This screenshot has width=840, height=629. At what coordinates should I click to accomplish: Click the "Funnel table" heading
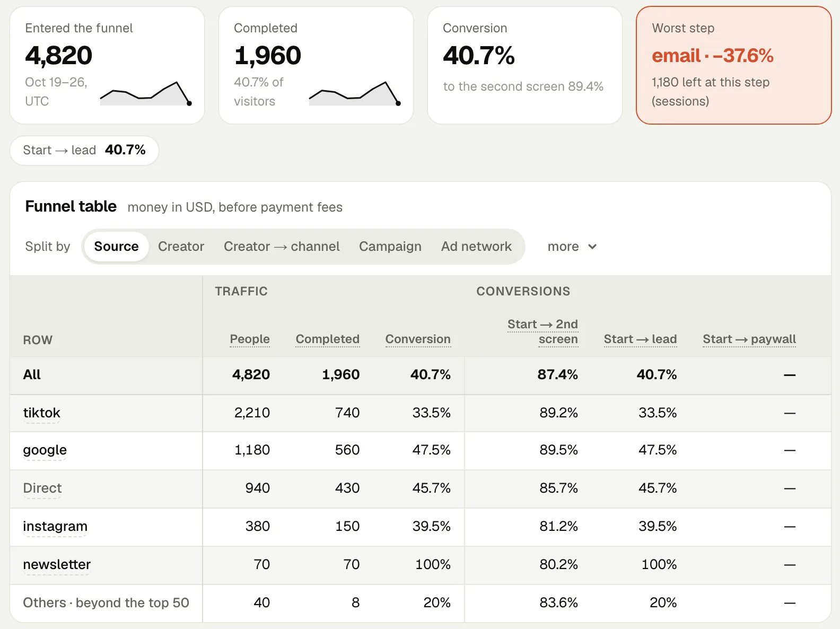71,206
